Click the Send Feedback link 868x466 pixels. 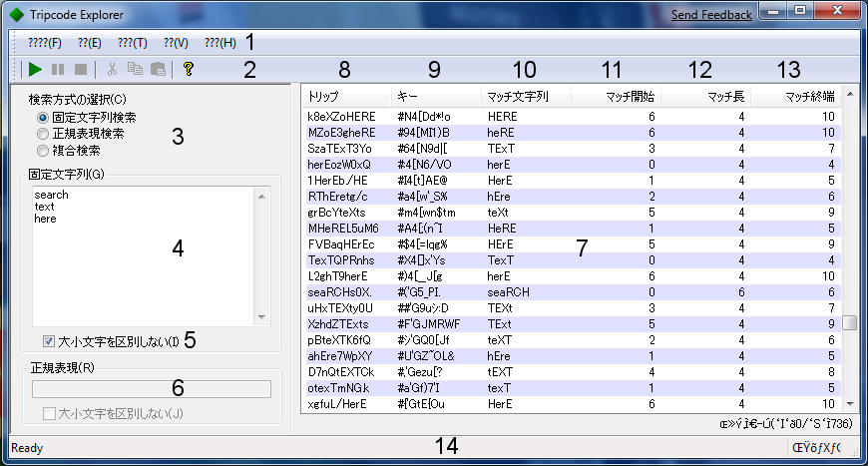[x=711, y=15]
